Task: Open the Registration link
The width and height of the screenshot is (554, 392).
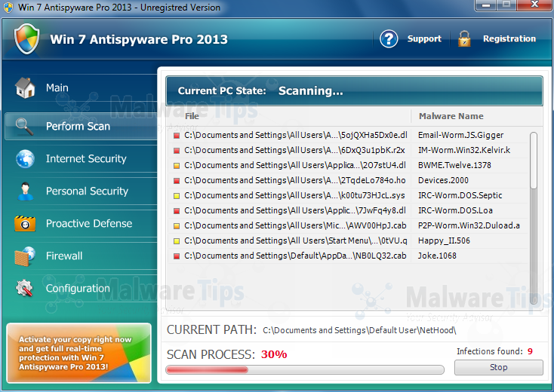Action: [509, 38]
